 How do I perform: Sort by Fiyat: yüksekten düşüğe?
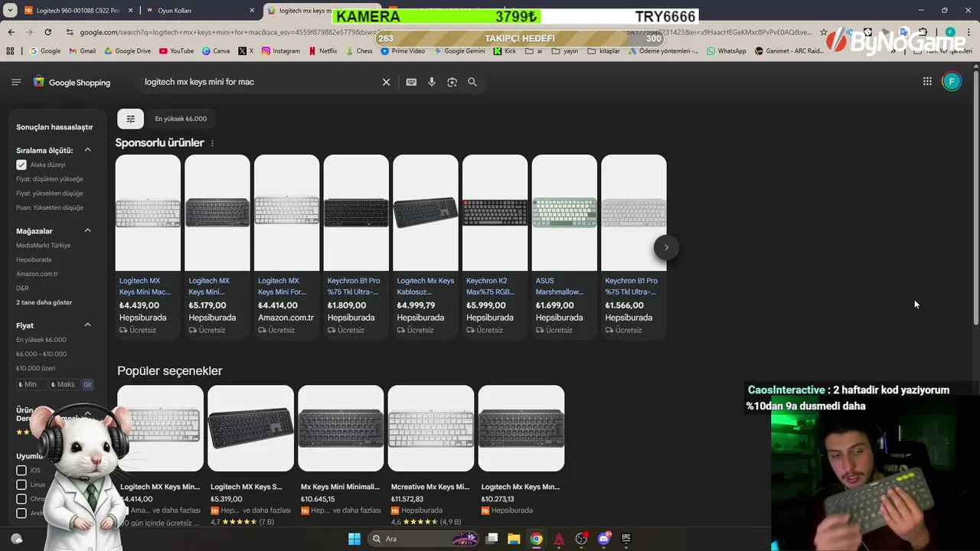[50, 194]
